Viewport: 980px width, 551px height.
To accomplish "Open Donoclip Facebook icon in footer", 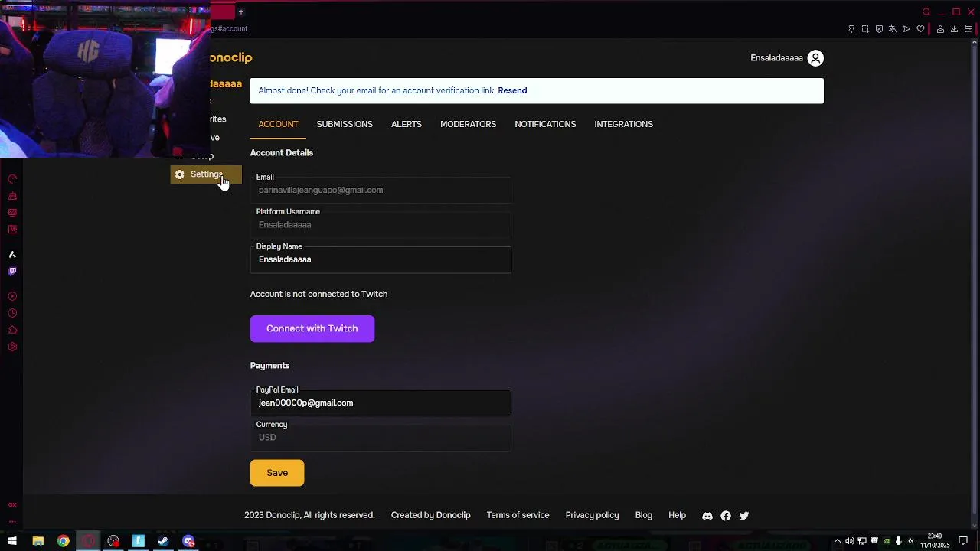I will click(726, 516).
